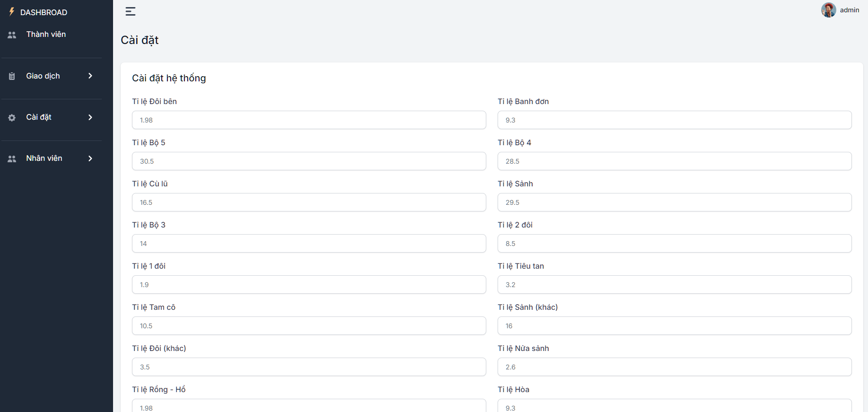Screen dimensions: 868x412
Task: Open the Giao dịch menu item
Action: coord(43,76)
